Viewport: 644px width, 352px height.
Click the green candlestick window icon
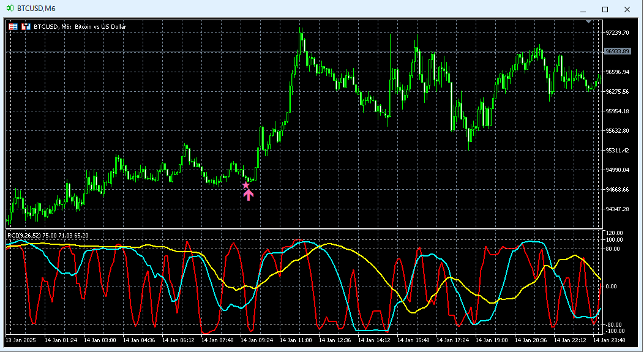point(10,8)
